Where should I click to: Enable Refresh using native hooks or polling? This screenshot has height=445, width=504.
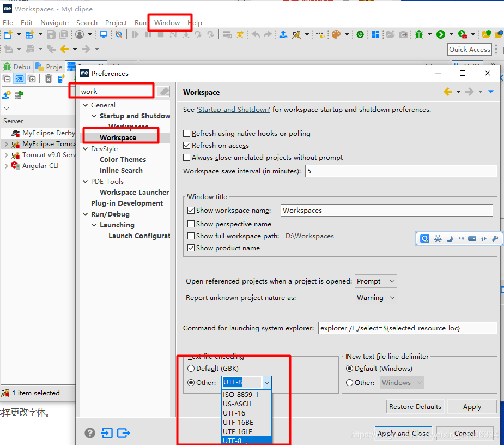(186, 133)
